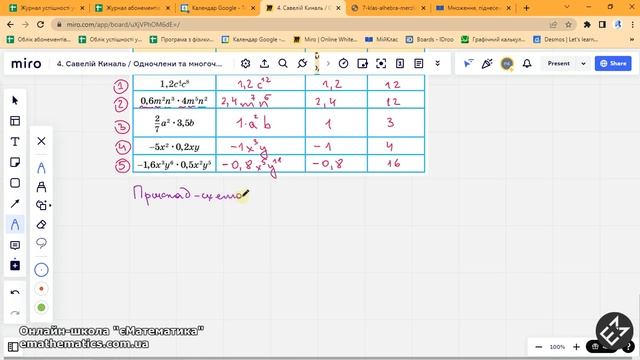Viewport: 640px width, 360px height.
Task: Select the cursor arrow tool in Miro
Action: coord(15,100)
